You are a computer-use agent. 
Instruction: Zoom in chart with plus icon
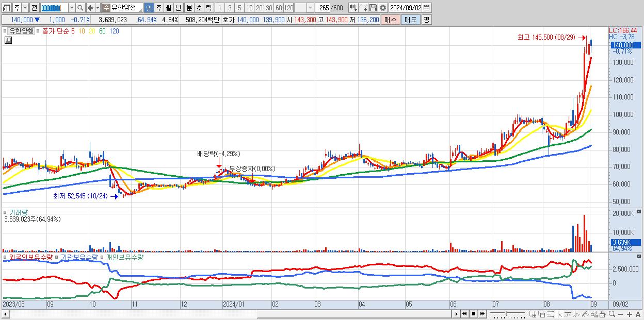(x=629, y=314)
